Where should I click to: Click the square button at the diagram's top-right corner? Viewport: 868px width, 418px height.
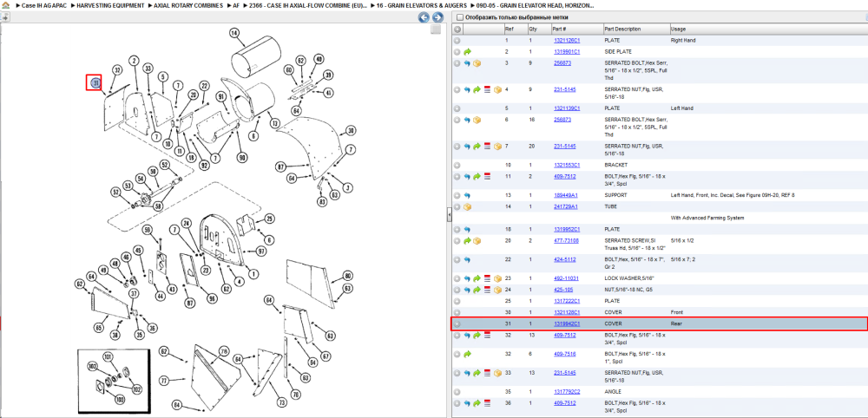(x=437, y=29)
